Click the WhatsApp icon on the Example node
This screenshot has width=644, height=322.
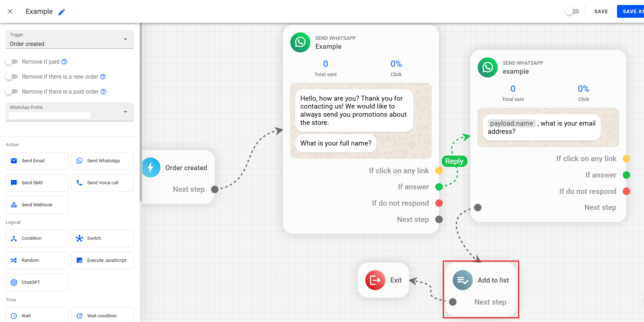[300, 42]
